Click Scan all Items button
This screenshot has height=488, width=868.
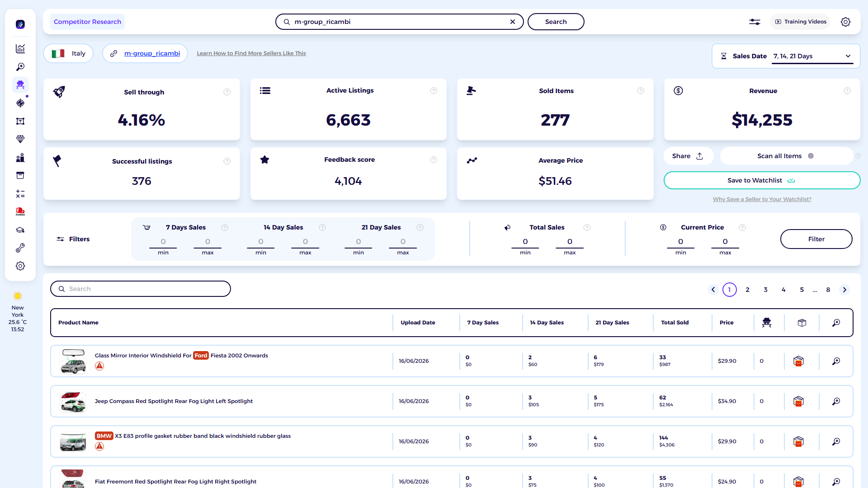(x=786, y=156)
